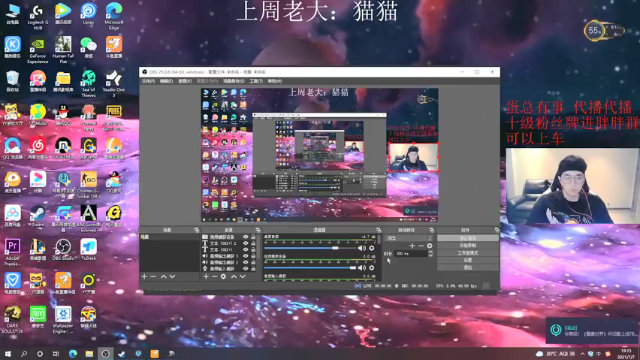Click the 退出 button in Controls

(x=468, y=267)
